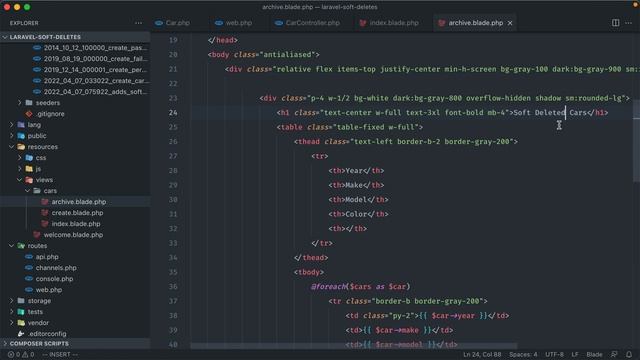Open Go to Line via Ln 24, Col 88
This screenshot has width=640, height=360.
tap(482, 355)
